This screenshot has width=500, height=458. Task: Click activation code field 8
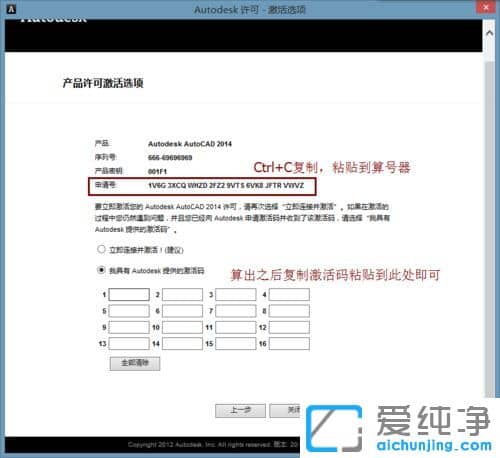click(x=289, y=311)
